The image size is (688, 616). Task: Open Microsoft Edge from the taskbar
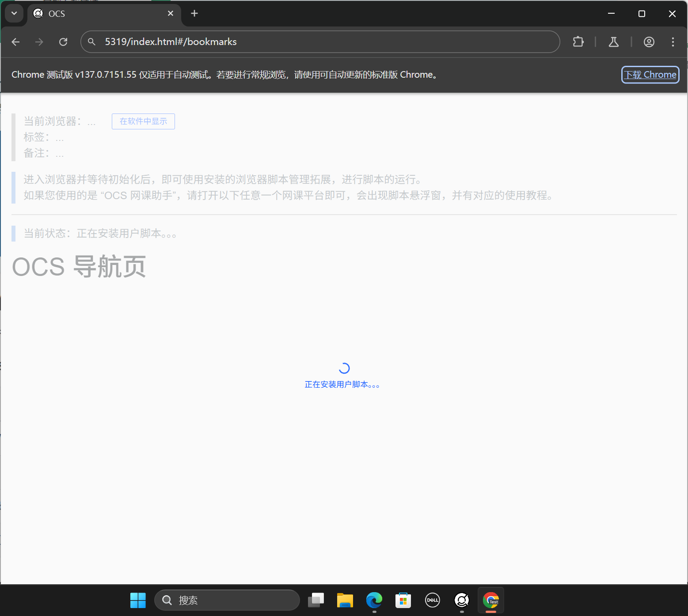[x=374, y=601]
